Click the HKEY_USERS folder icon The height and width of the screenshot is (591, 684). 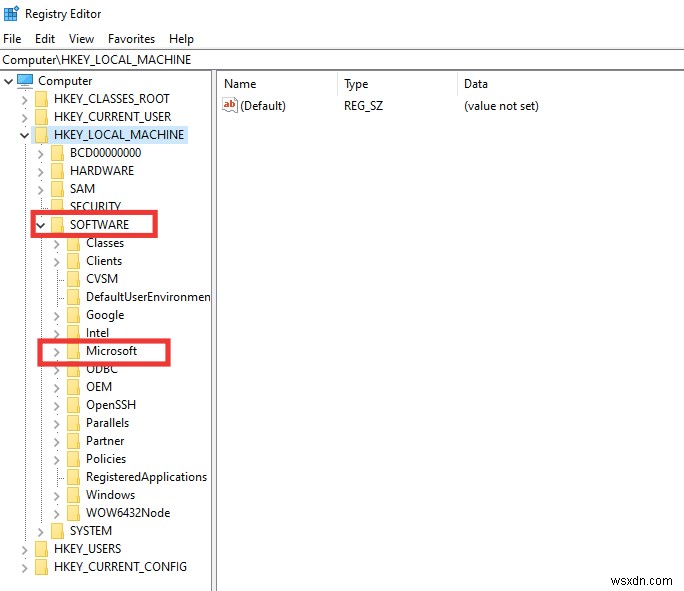[41, 549]
